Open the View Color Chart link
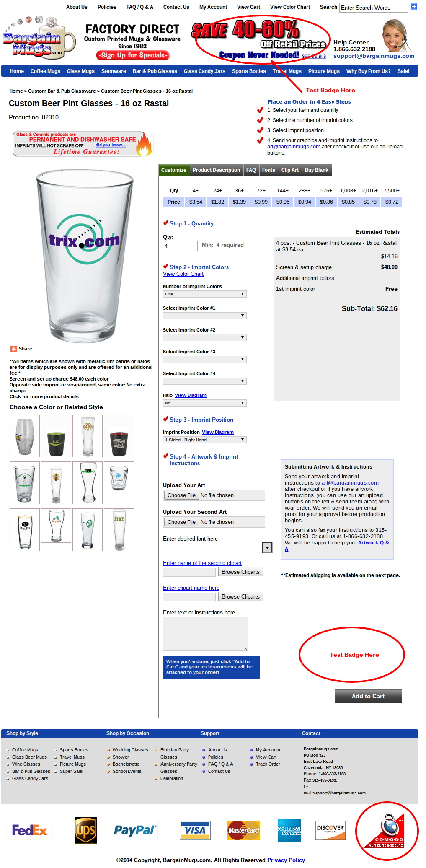This screenshot has height=868, width=426. click(x=183, y=274)
